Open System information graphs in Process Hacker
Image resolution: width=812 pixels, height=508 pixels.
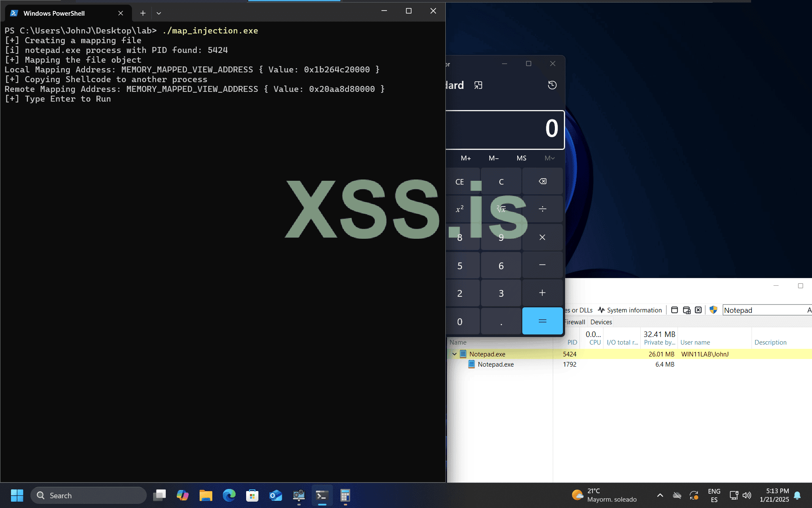point(630,310)
